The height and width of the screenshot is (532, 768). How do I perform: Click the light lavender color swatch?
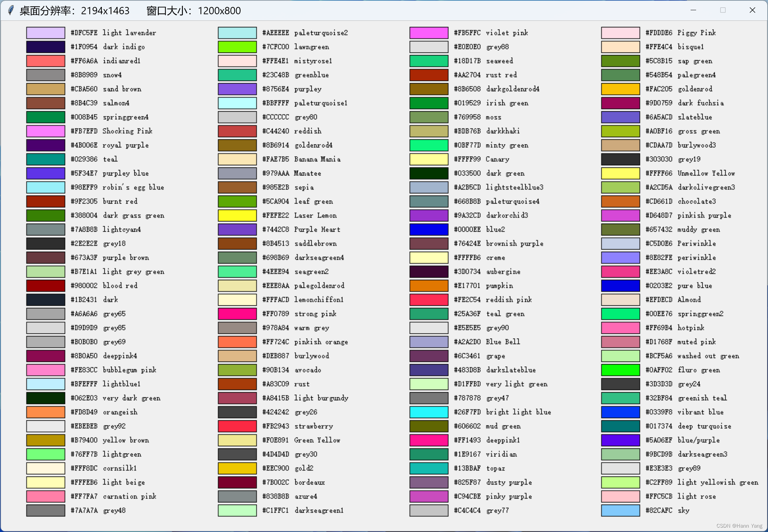click(46, 33)
